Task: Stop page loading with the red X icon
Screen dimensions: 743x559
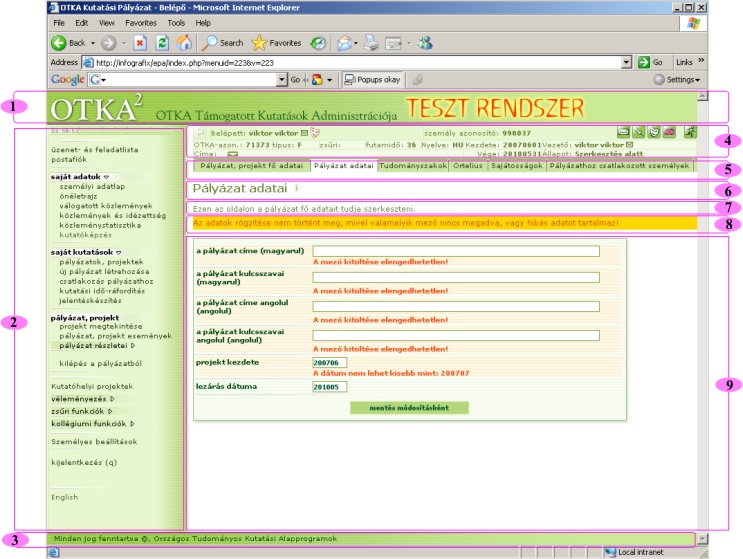Action: pos(140,43)
